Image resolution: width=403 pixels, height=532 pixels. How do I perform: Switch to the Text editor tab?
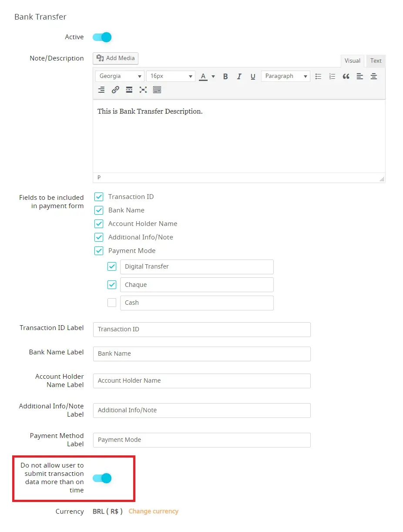click(376, 61)
